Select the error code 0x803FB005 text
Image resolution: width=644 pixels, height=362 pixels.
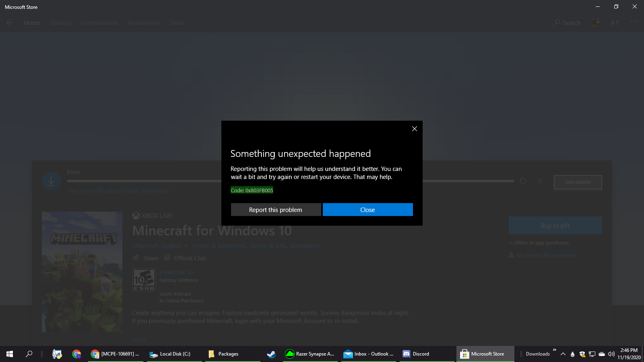(x=252, y=190)
